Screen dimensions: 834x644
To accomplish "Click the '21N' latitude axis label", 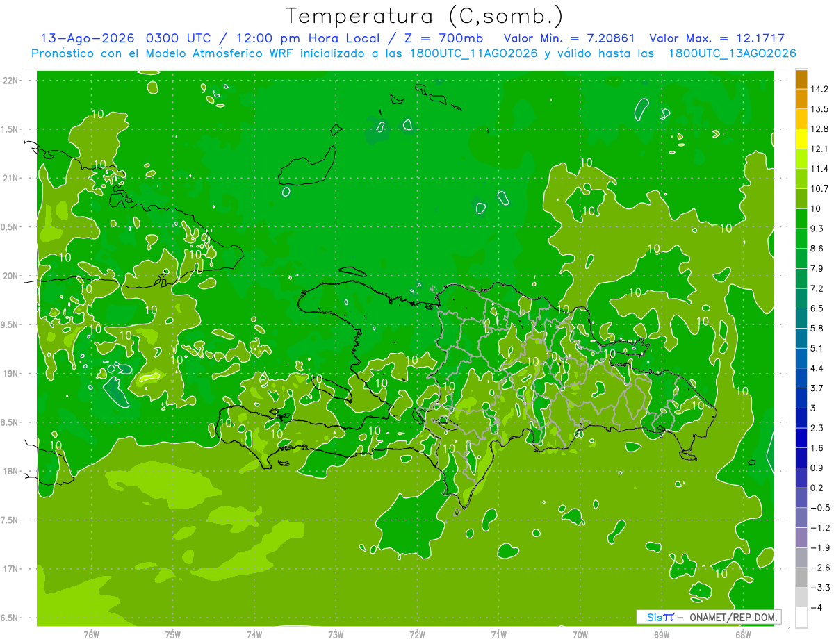I will click(x=12, y=178).
